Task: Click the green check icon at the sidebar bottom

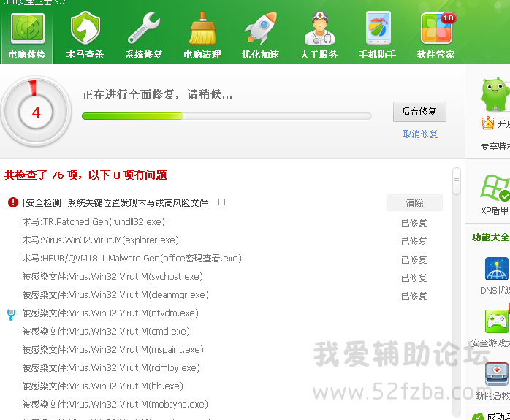Action: [478, 416]
